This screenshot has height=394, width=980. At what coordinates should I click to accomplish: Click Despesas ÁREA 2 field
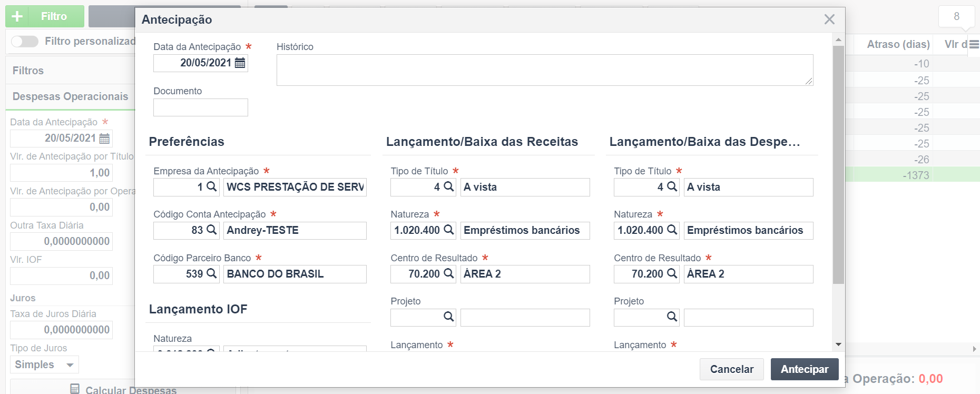[x=749, y=274]
